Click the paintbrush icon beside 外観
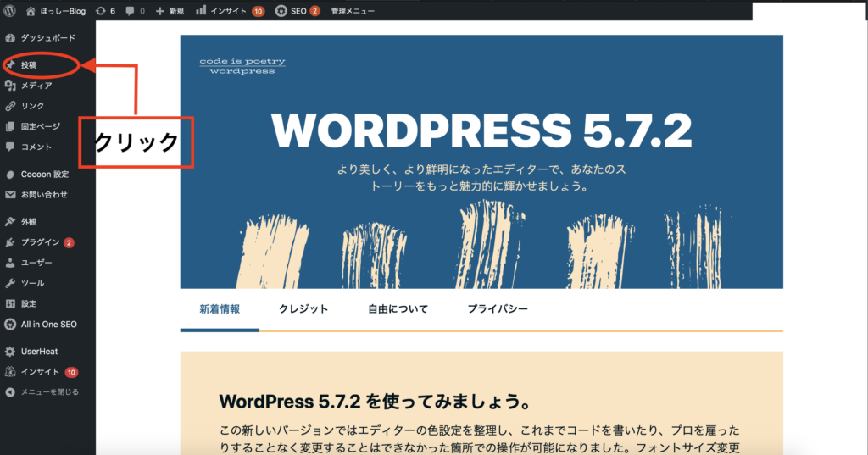Image resolution: width=868 pixels, height=455 pixels. [x=10, y=222]
